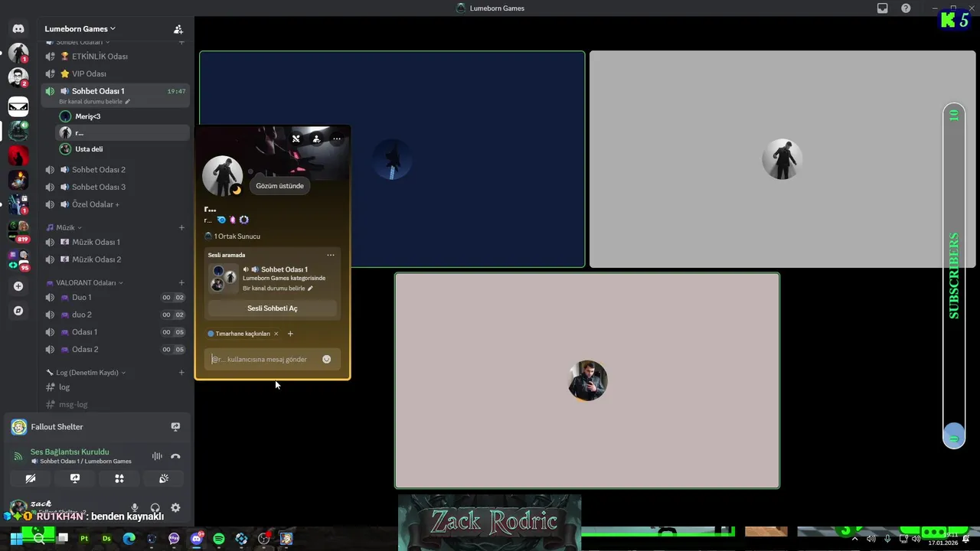Open the Discover servers compass icon

tap(18, 311)
